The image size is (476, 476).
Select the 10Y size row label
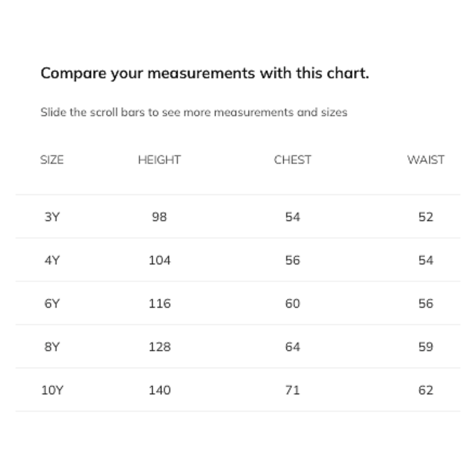[x=52, y=390]
